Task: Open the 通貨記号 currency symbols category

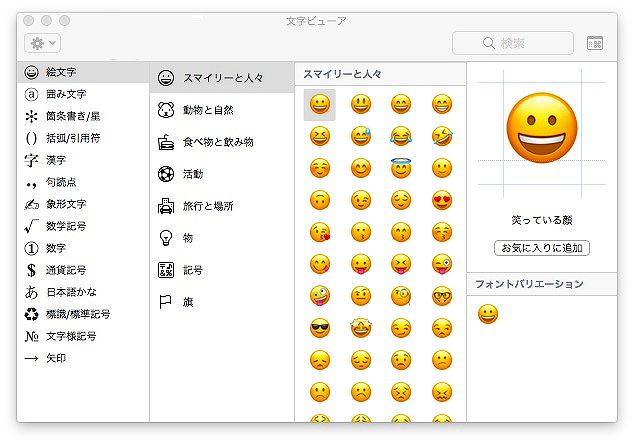Action: tap(66, 270)
